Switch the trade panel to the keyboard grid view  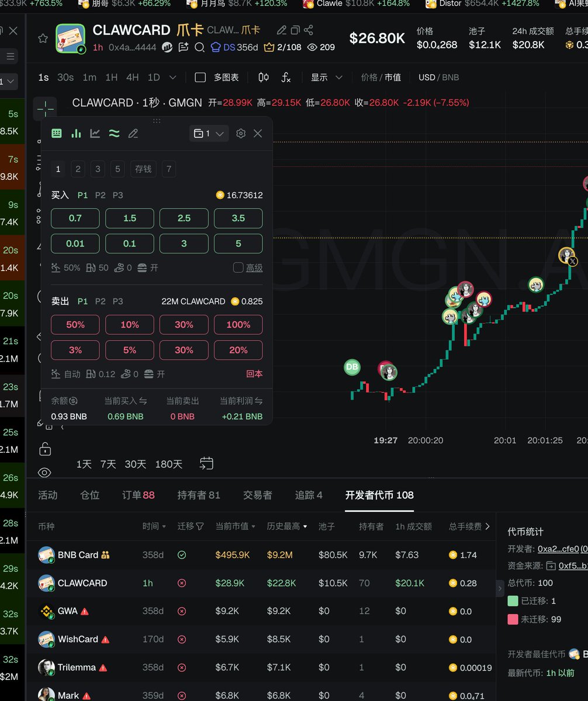click(x=57, y=133)
